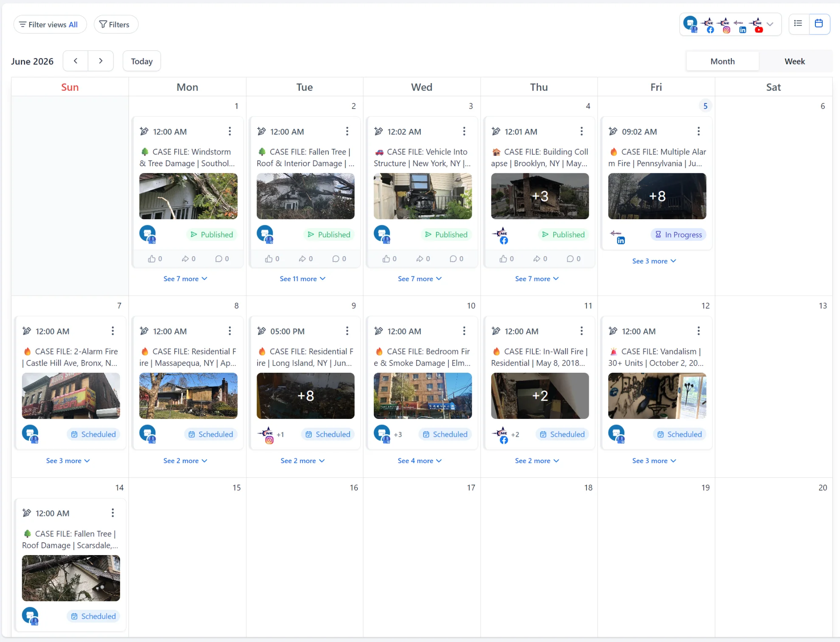Click Instagram account icon on Long Island fire post
The image size is (840, 642).
(266, 435)
